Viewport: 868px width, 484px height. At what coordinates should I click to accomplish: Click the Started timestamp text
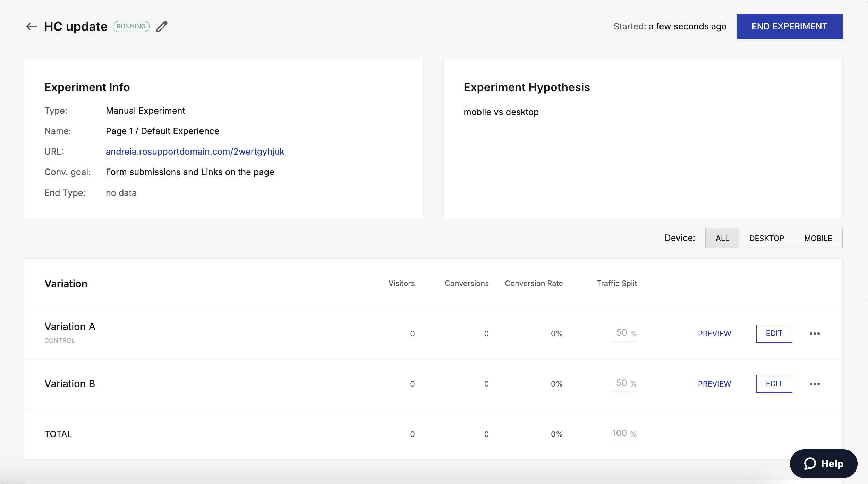point(670,26)
